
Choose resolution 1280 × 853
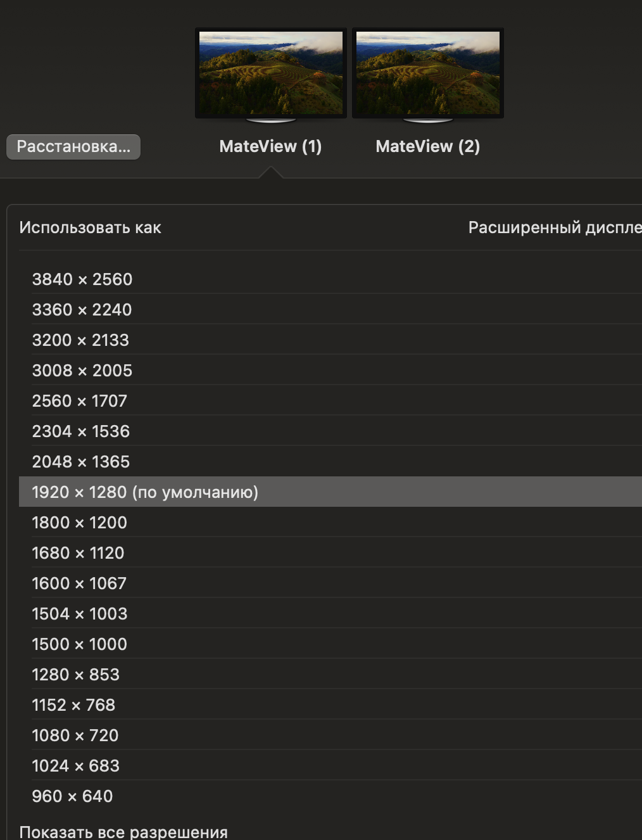pyautogui.click(x=330, y=674)
